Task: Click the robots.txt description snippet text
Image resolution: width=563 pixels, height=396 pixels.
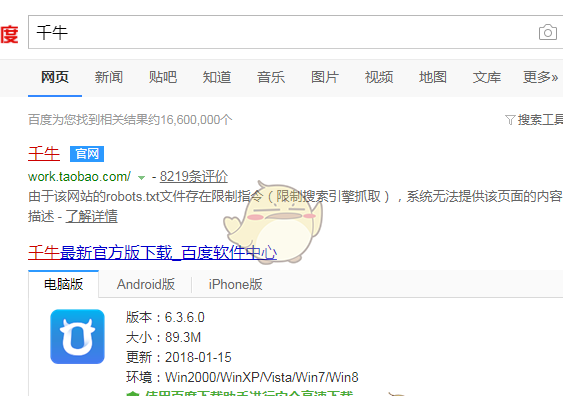Action: [295, 206]
